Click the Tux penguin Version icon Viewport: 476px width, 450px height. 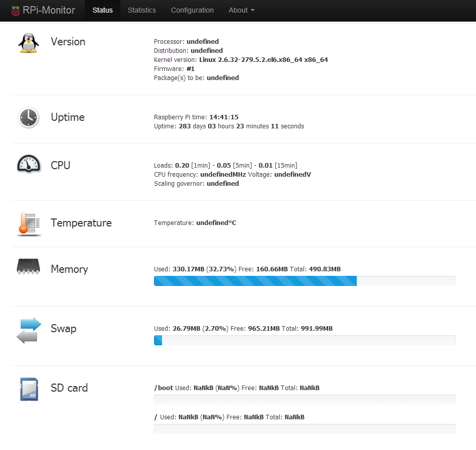click(x=28, y=43)
